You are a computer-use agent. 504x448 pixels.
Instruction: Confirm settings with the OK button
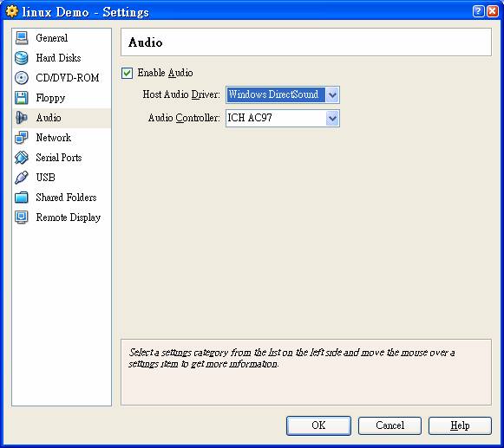tap(318, 425)
